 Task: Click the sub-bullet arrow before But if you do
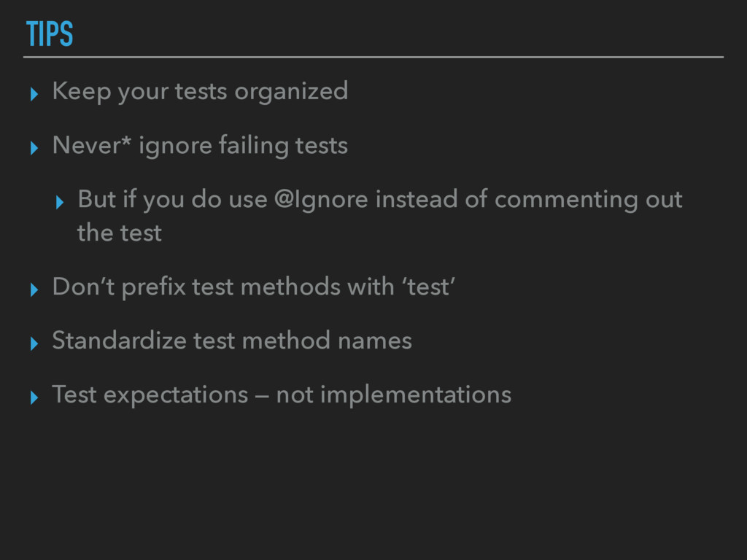pyautogui.click(x=60, y=202)
